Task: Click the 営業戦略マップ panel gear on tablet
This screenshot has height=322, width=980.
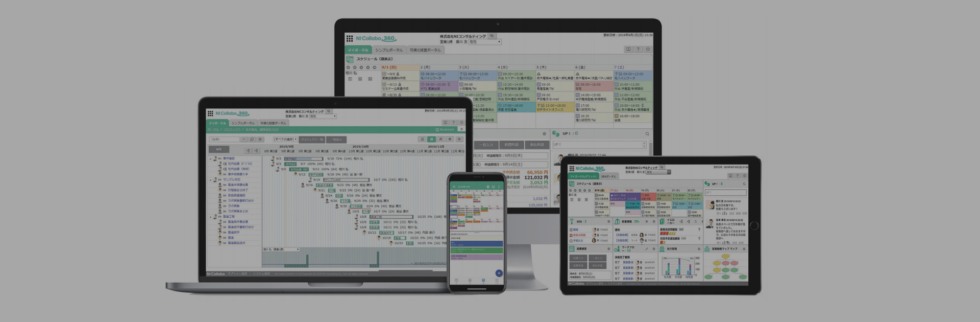Action: click(744, 249)
